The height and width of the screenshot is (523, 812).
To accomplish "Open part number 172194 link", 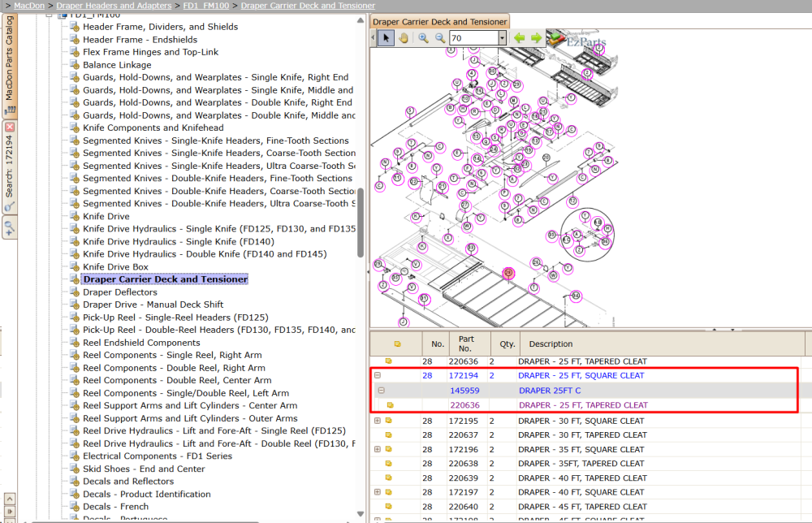I will pyautogui.click(x=464, y=375).
